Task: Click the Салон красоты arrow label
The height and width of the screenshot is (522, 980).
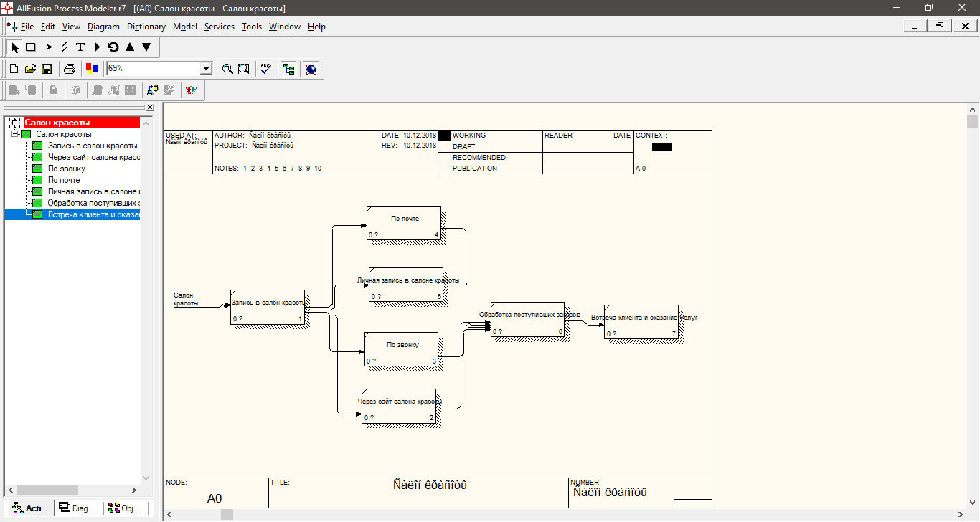Action: click(186, 299)
